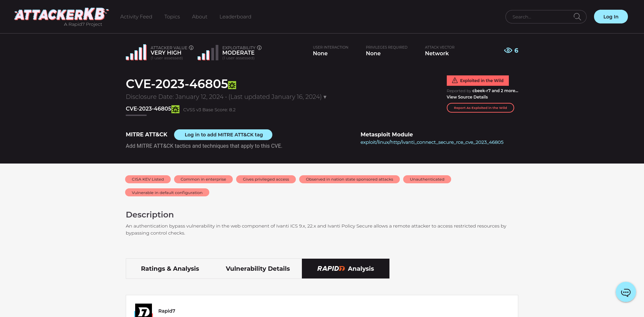The width and height of the screenshot is (644, 317).
Task: Open the About page
Action: point(200,16)
